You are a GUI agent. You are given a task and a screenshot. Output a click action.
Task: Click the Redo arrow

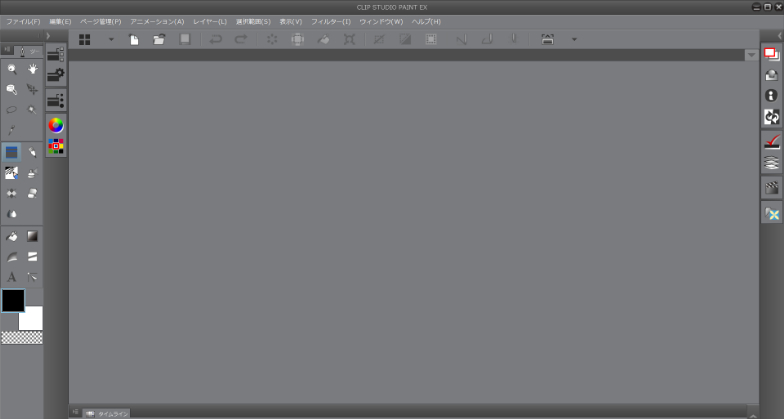tap(241, 40)
